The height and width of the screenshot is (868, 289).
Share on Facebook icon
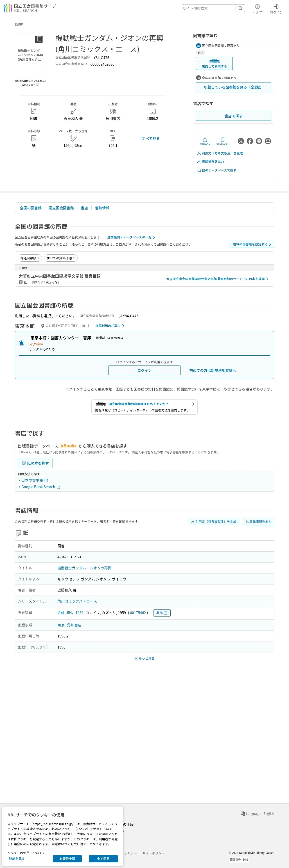point(250,141)
